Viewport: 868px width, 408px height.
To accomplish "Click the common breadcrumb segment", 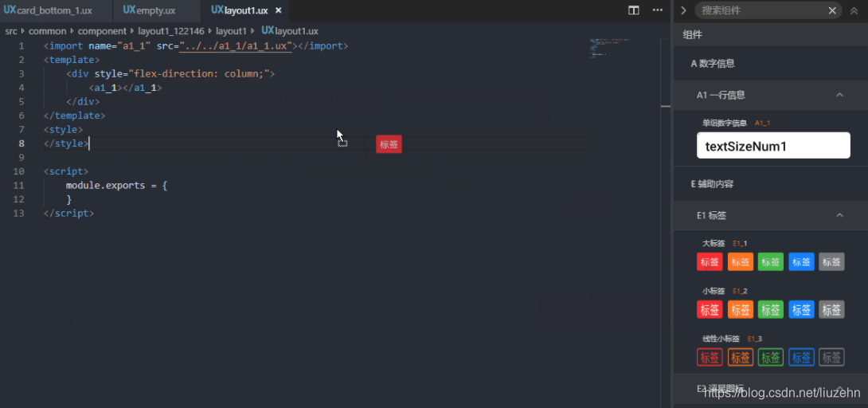I will [x=47, y=31].
